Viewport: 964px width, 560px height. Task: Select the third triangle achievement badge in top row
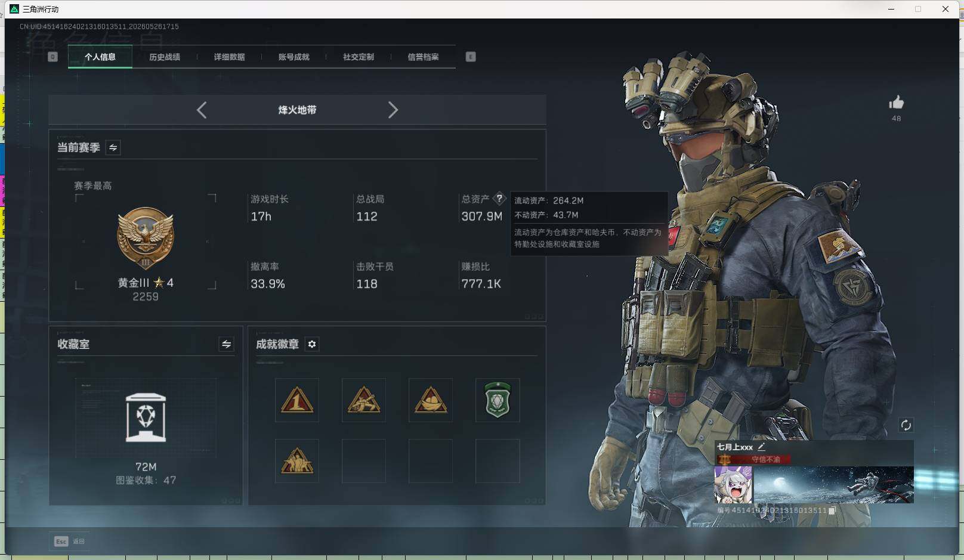431,400
